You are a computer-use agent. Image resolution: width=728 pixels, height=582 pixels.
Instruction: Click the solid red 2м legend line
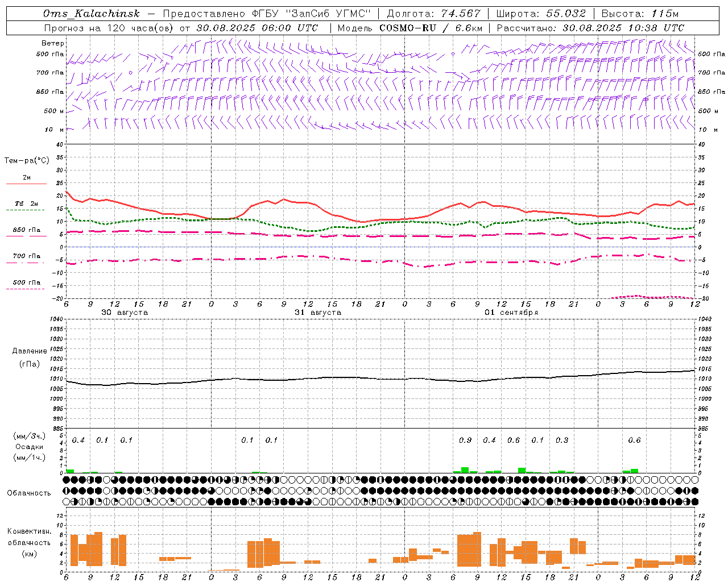[26, 184]
